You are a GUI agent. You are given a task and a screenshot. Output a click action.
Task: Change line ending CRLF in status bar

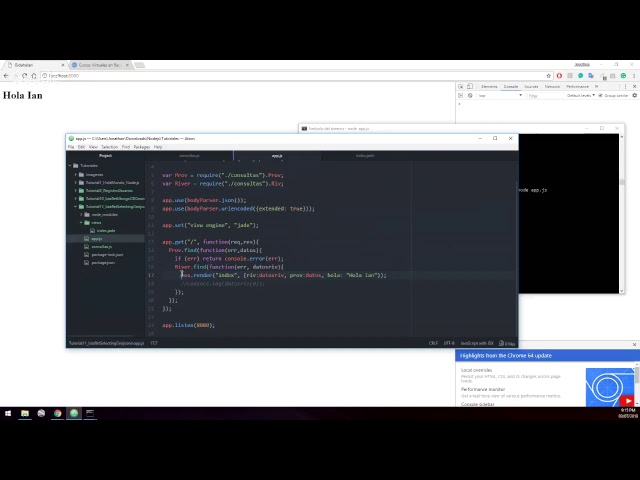tap(433, 343)
